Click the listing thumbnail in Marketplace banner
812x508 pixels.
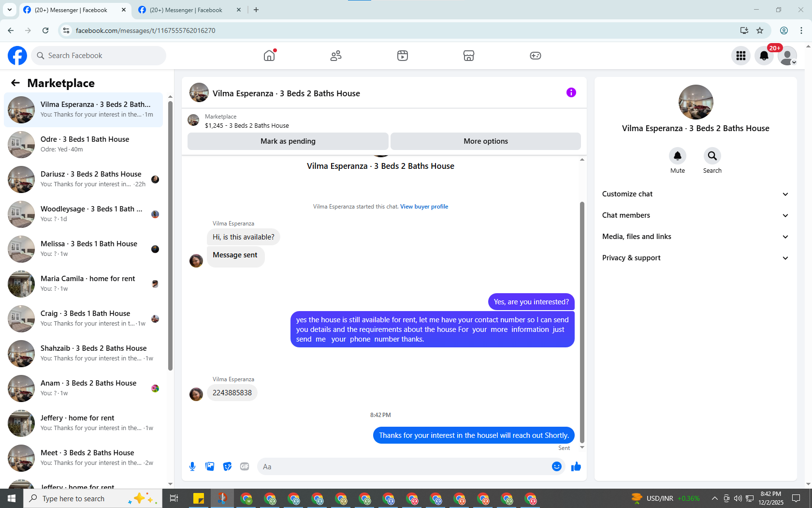click(193, 120)
